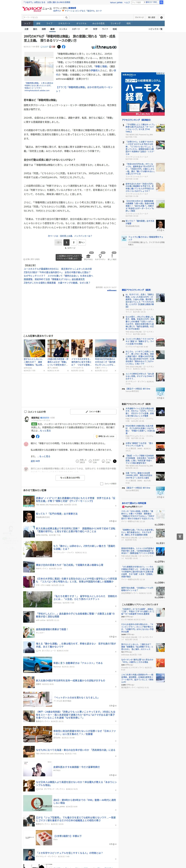Share expert comment on X
The height and width of the screenshot is (868, 186).
[33, 436]
